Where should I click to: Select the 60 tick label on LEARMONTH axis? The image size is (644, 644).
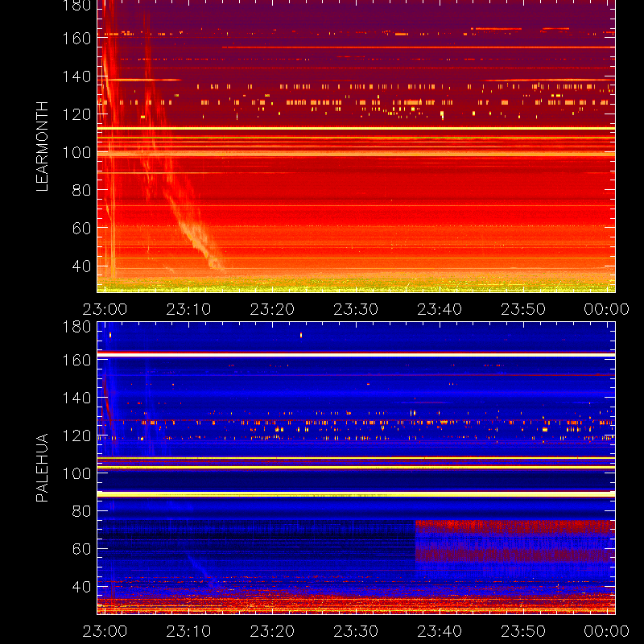[82, 228]
